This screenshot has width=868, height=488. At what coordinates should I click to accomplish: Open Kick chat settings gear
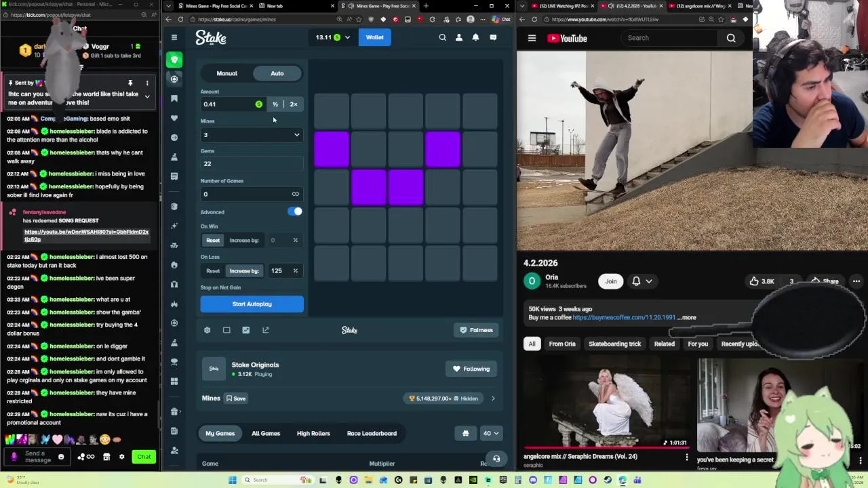point(122,457)
